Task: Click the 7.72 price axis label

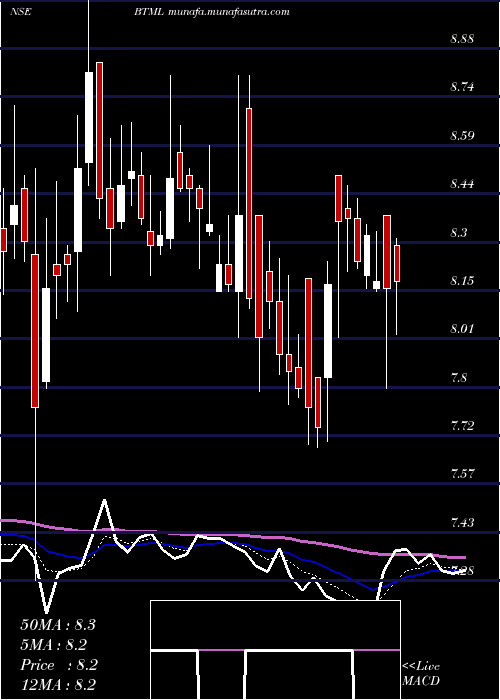Action: click(462, 426)
